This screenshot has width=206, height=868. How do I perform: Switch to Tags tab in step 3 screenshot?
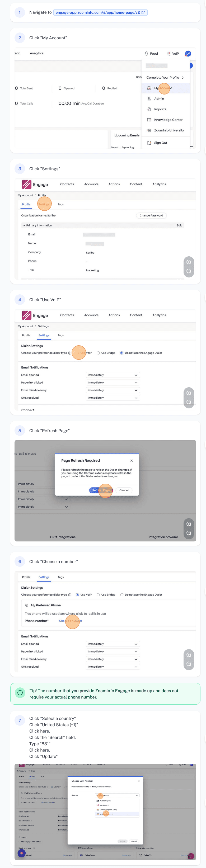coord(61,205)
